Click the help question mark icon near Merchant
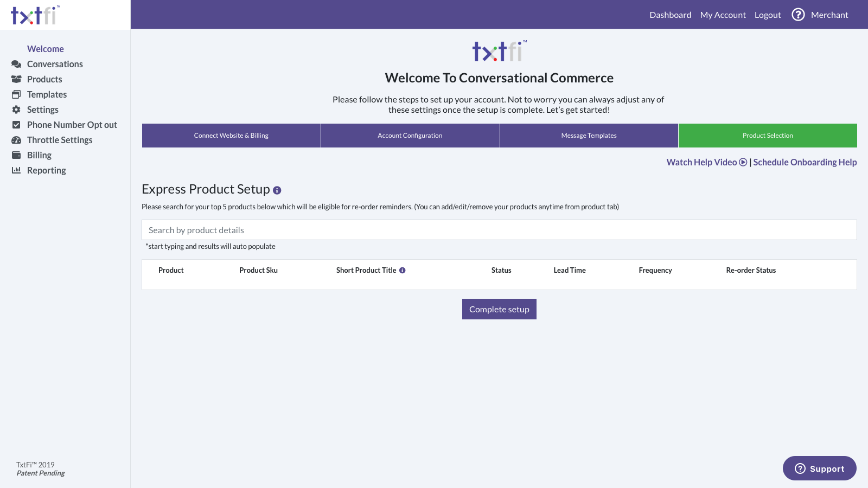This screenshot has width=868, height=488. [x=798, y=15]
